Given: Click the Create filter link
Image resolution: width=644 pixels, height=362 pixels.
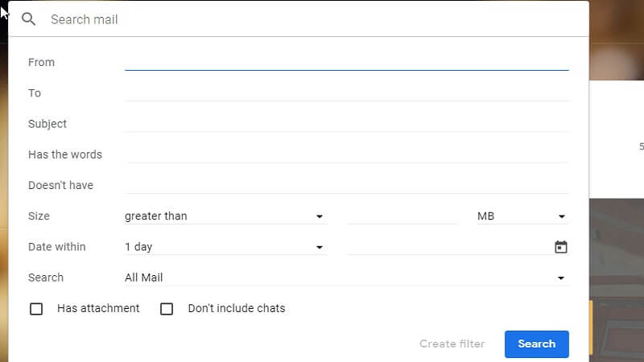Looking at the screenshot, I should point(452,343).
